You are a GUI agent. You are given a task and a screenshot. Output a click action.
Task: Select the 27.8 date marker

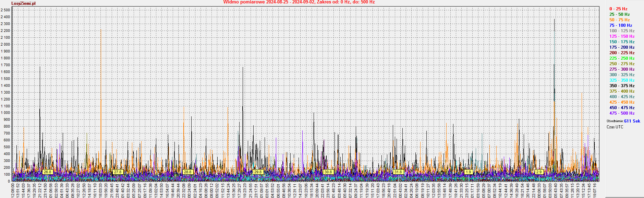[118, 172]
